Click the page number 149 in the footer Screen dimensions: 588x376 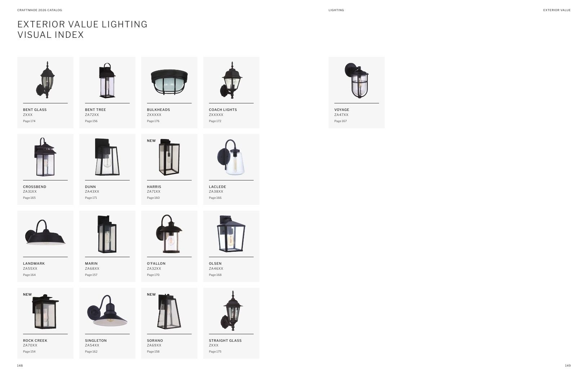tap(568, 366)
